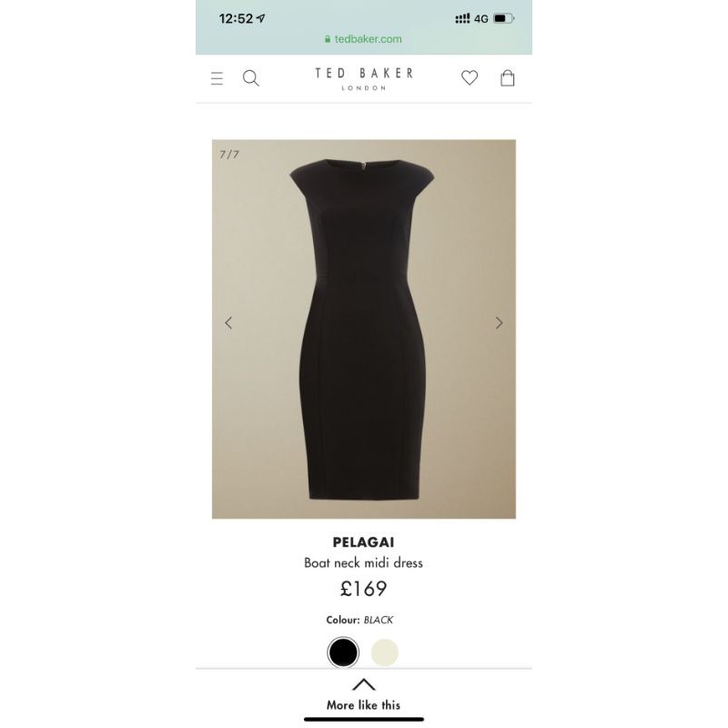This screenshot has width=728, height=728.
Task: Open the hamburger menu
Action: click(x=217, y=78)
